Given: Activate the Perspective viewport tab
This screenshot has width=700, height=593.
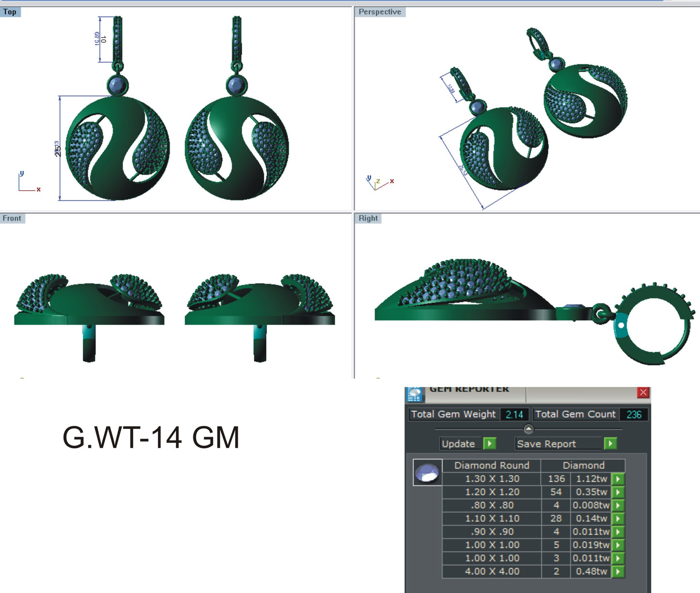Looking at the screenshot, I should pos(380,12).
